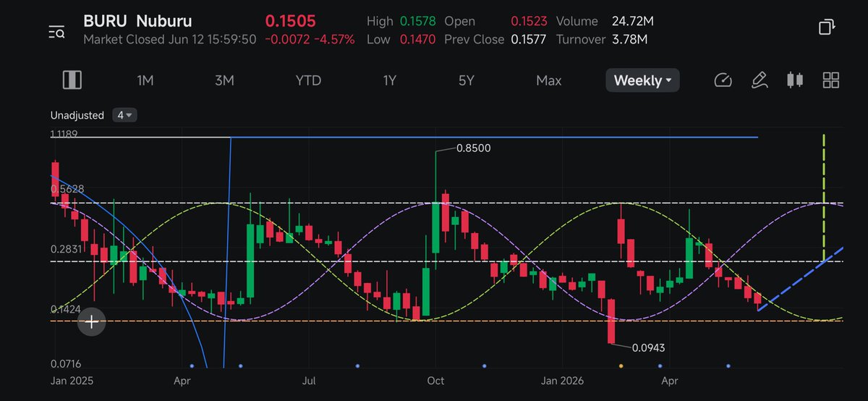Click the Prev Close 0.1577 value
This screenshot has width=868, height=401.
click(x=529, y=39)
